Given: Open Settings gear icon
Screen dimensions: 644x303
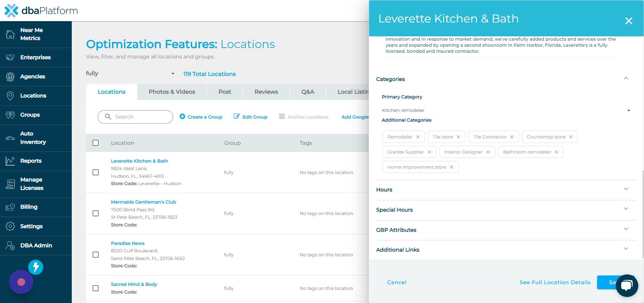Looking at the screenshot, I should point(10,226).
